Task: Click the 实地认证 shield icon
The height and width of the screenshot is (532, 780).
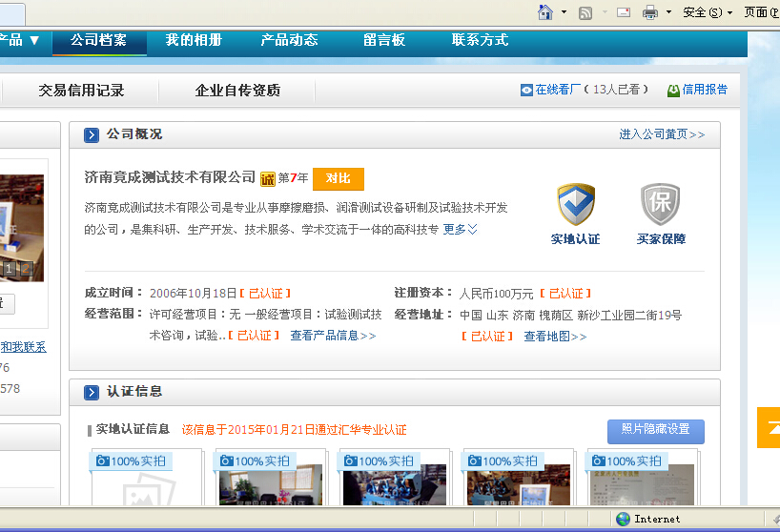Action: [x=576, y=204]
